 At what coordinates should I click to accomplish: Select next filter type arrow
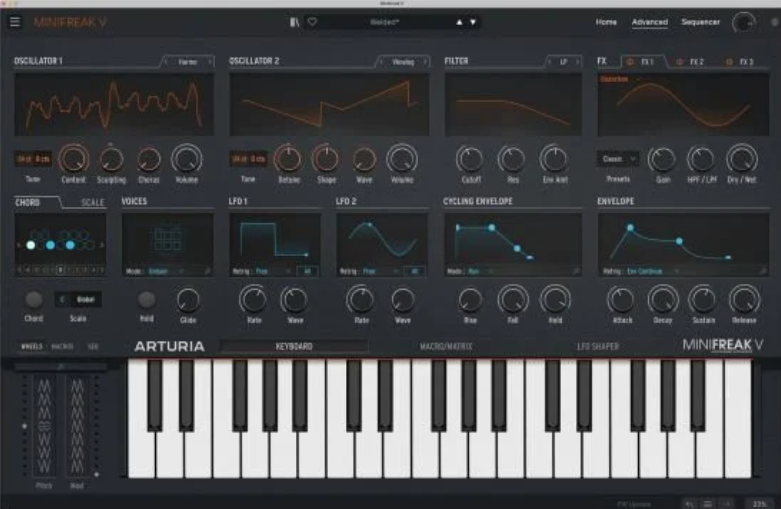pyautogui.click(x=577, y=62)
